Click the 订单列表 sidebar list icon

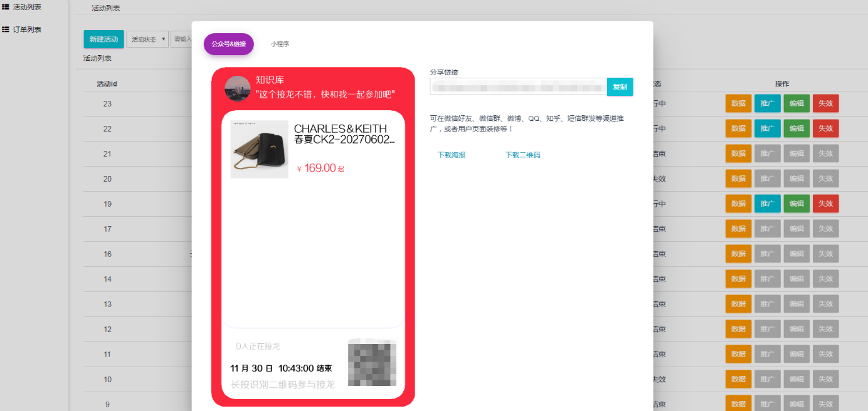pos(6,29)
